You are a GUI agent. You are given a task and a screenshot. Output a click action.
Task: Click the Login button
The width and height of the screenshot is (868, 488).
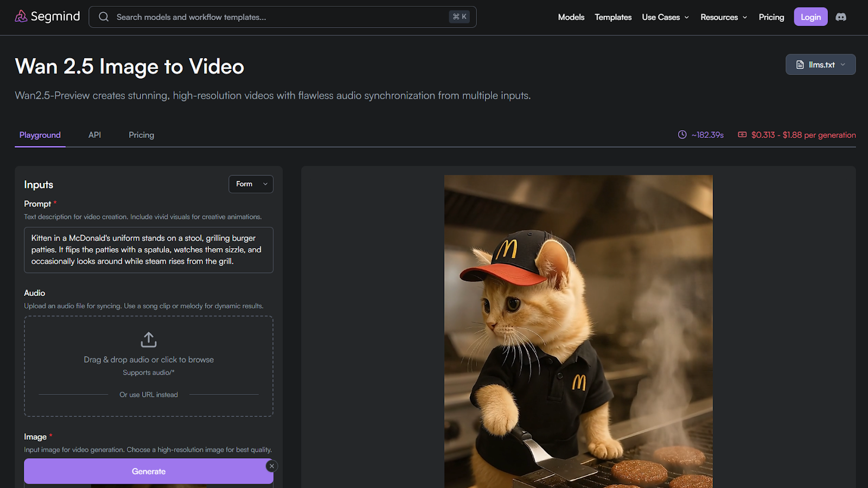pos(810,17)
